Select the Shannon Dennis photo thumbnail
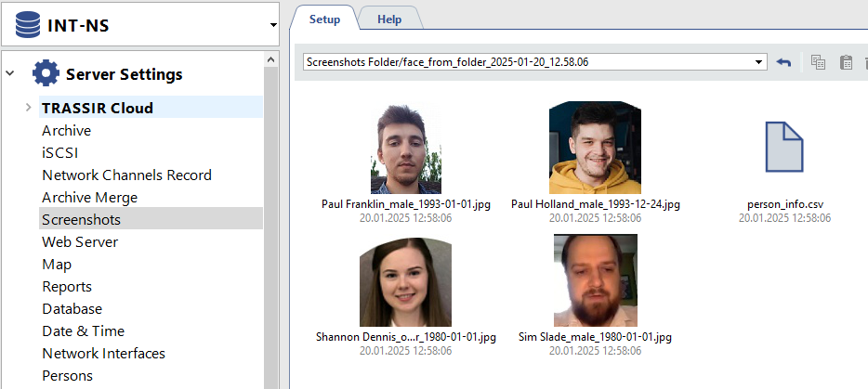 (406, 282)
